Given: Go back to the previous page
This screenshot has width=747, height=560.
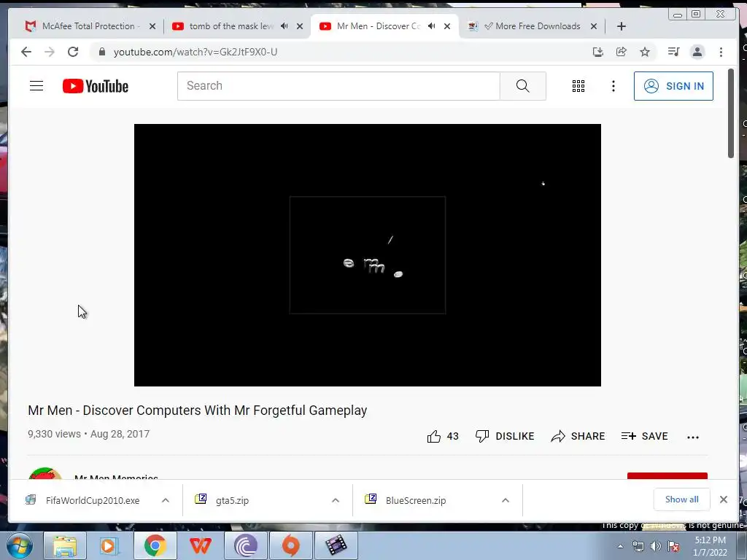Looking at the screenshot, I should tap(26, 52).
